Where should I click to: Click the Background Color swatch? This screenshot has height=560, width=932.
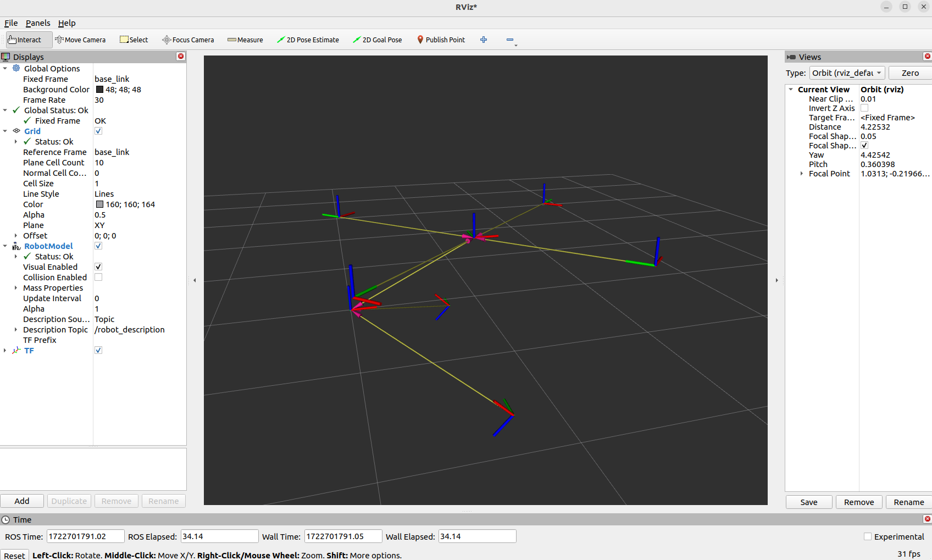click(x=99, y=90)
